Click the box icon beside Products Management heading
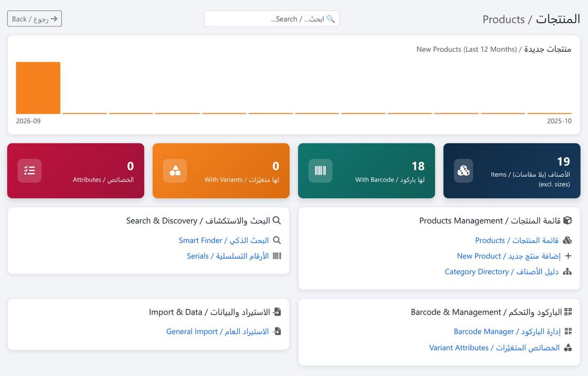The height and width of the screenshot is (376, 588). tap(568, 220)
